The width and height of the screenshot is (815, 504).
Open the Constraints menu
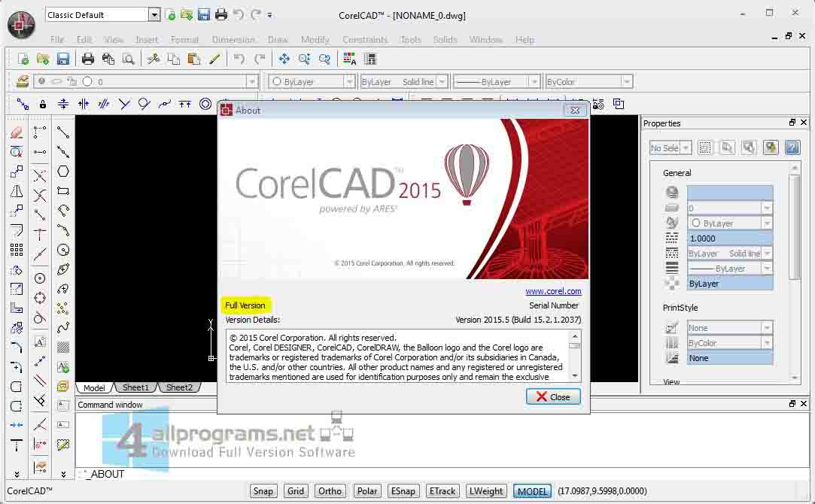coord(365,39)
